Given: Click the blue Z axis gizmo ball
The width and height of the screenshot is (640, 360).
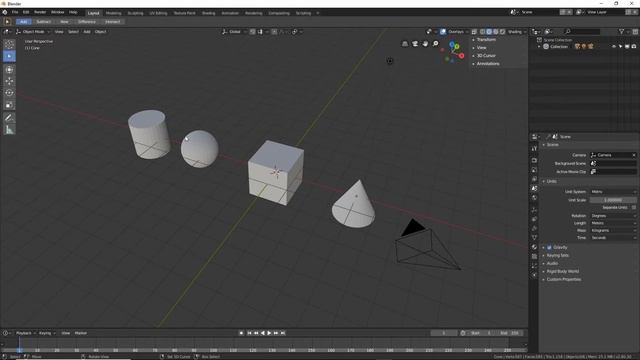Looking at the screenshot, I should click(x=452, y=43).
